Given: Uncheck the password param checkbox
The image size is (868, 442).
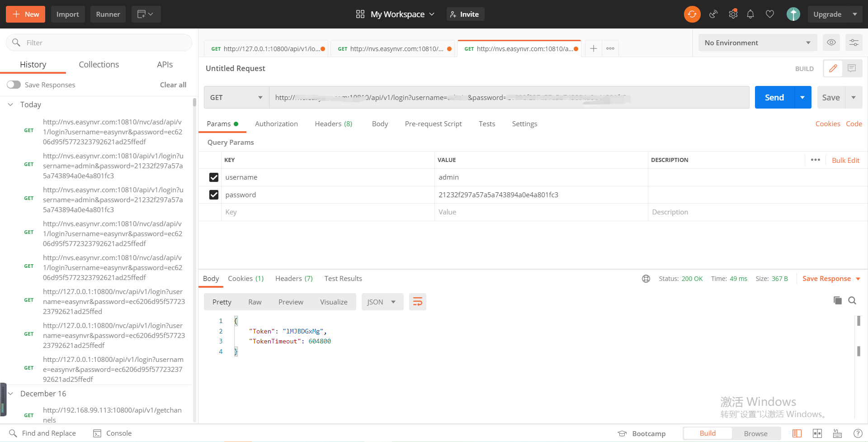Looking at the screenshot, I should tap(214, 195).
